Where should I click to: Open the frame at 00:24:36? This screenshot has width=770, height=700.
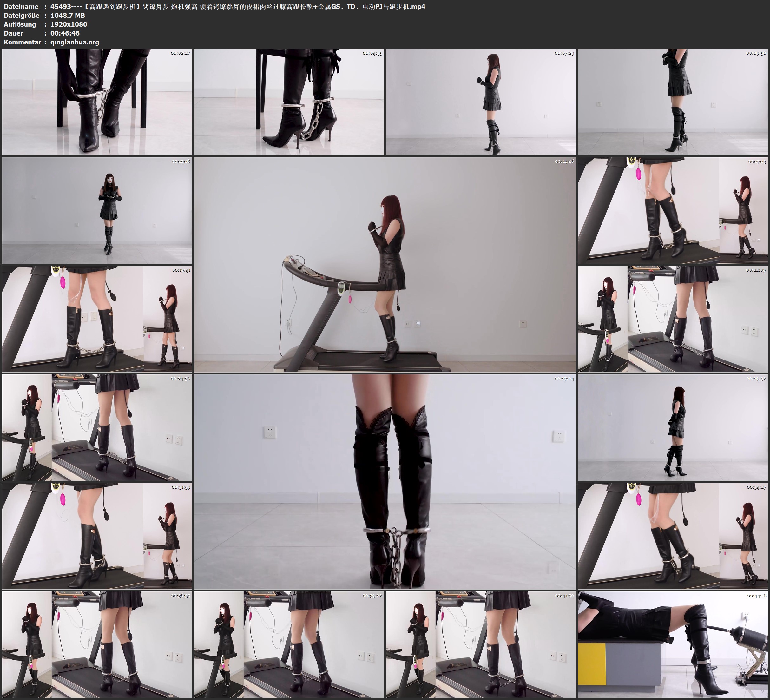pos(97,427)
